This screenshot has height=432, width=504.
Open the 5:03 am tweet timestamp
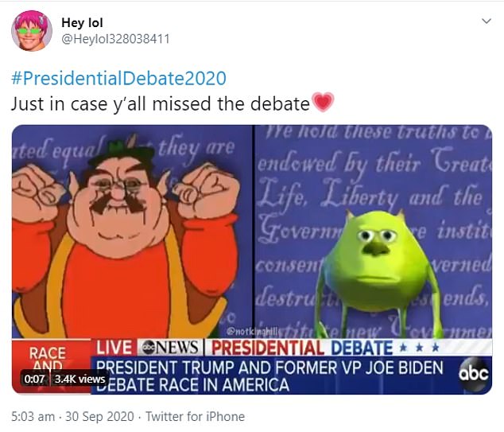[x=33, y=416]
